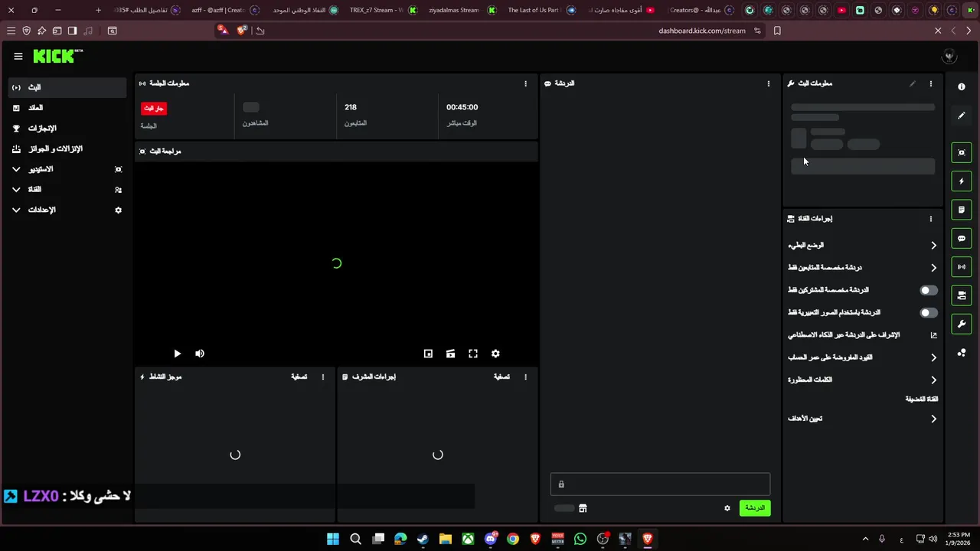Toggle chat bubble widget in right rail
Viewport: 980px width, 551px height.
pos(962,239)
